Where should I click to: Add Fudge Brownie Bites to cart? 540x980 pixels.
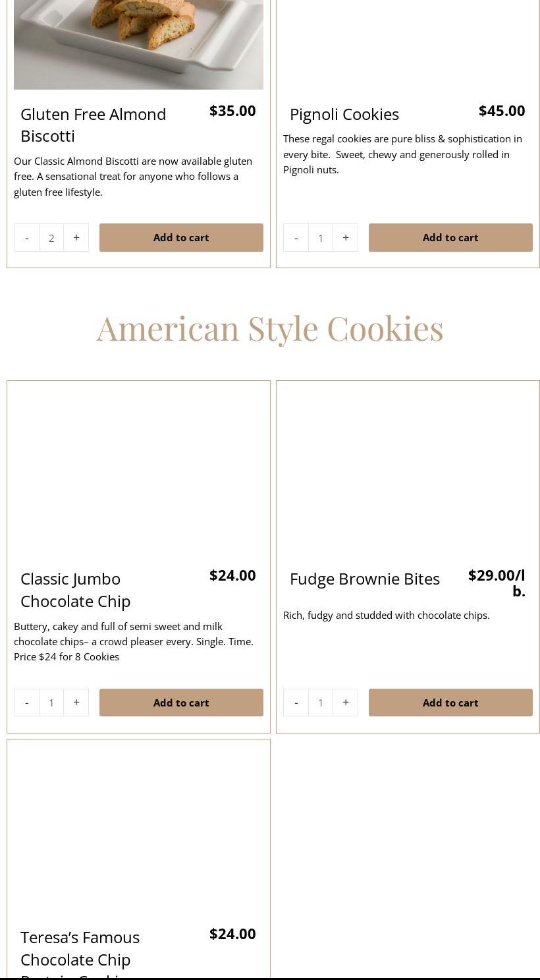point(450,703)
